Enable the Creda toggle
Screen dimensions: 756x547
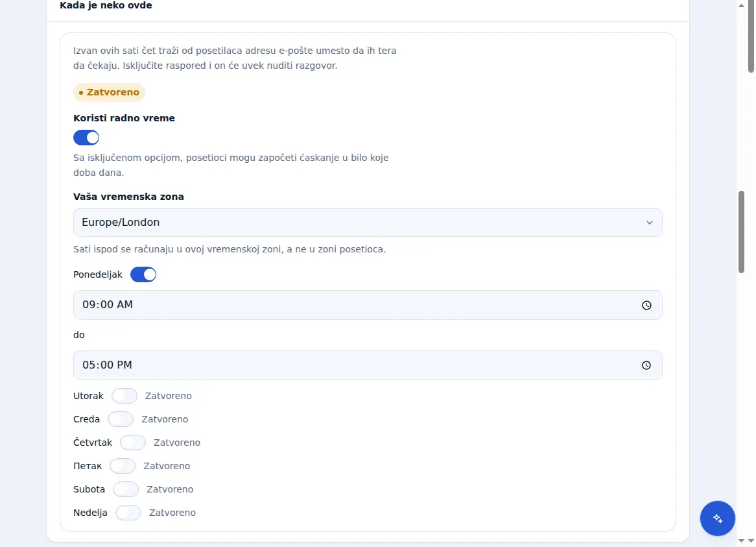(121, 419)
